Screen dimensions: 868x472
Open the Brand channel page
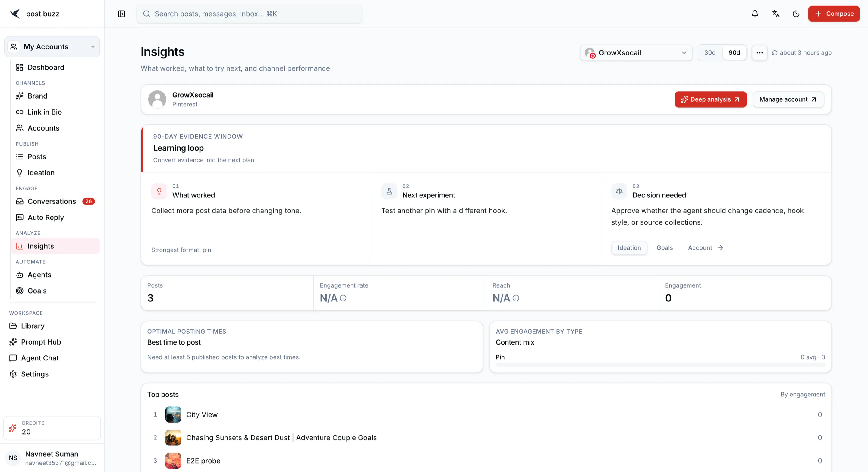click(x=55, y=96)
